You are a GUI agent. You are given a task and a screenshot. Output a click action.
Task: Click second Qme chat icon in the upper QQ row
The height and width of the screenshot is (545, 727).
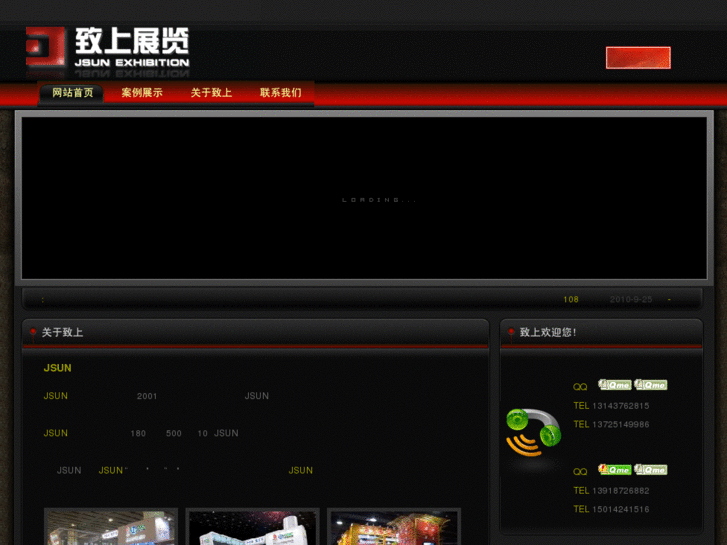coord(651,385)
